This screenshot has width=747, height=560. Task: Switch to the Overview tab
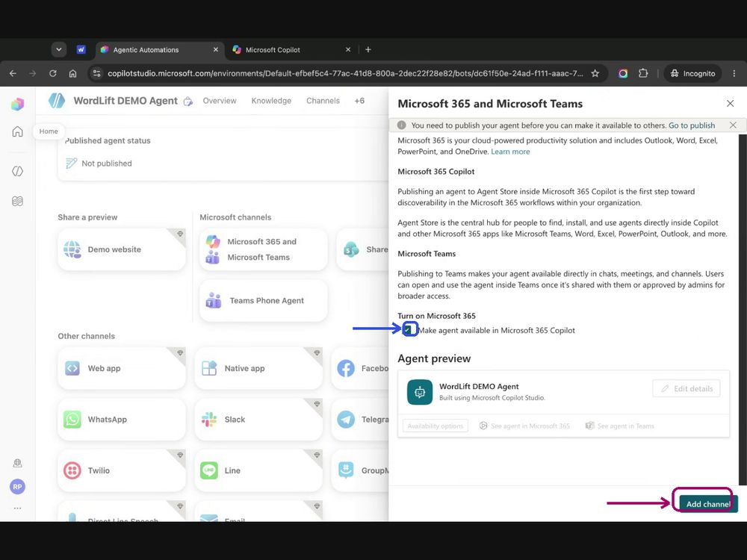pyautogui.click(x=220, y=101)
